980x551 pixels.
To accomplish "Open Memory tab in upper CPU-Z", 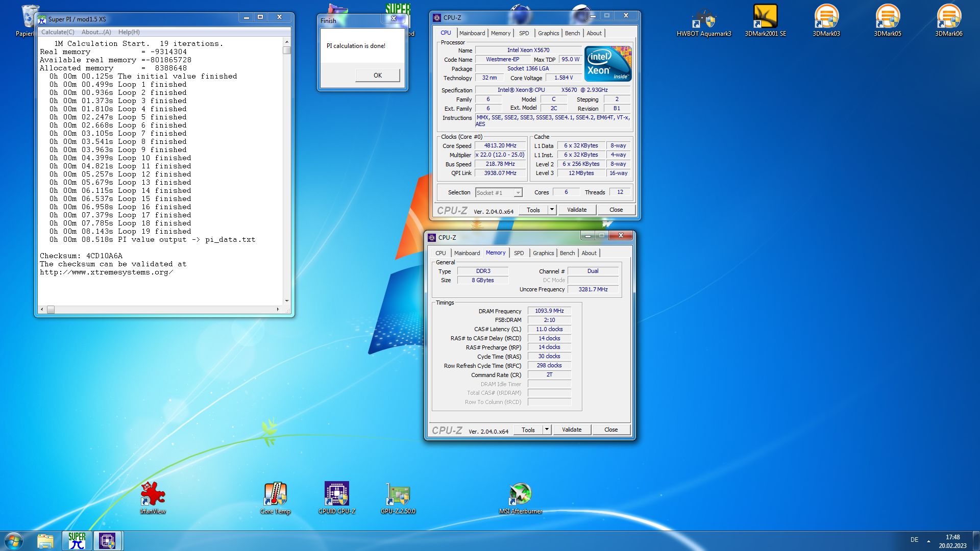I will 500,33.
